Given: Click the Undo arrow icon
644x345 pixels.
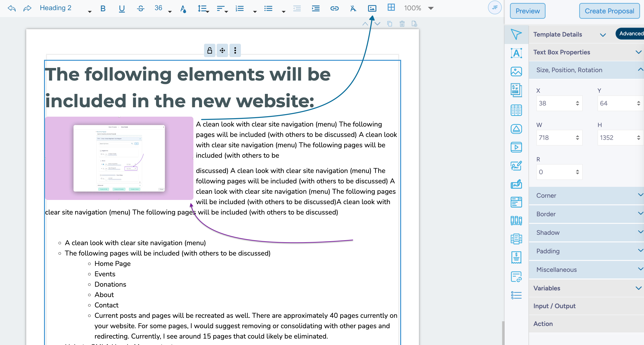Looking at the screenshot, I should click(x=11, y=8).
